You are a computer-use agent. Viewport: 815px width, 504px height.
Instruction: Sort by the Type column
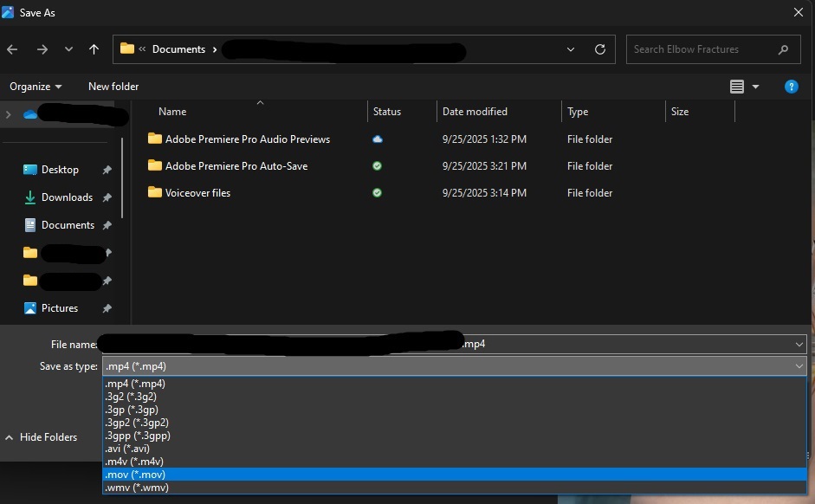point(578,112)
